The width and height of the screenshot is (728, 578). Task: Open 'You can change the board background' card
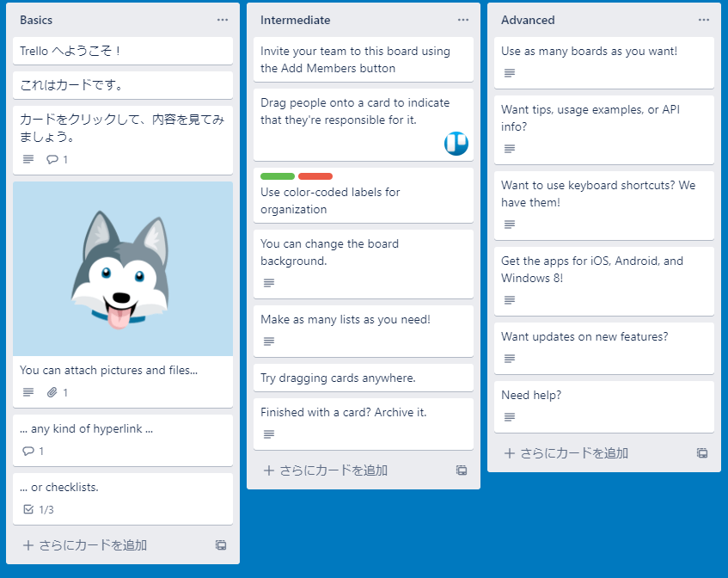363,264
